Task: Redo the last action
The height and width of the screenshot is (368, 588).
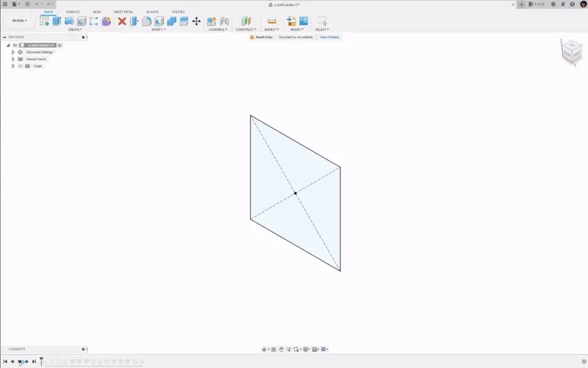Action: point(49,4)
